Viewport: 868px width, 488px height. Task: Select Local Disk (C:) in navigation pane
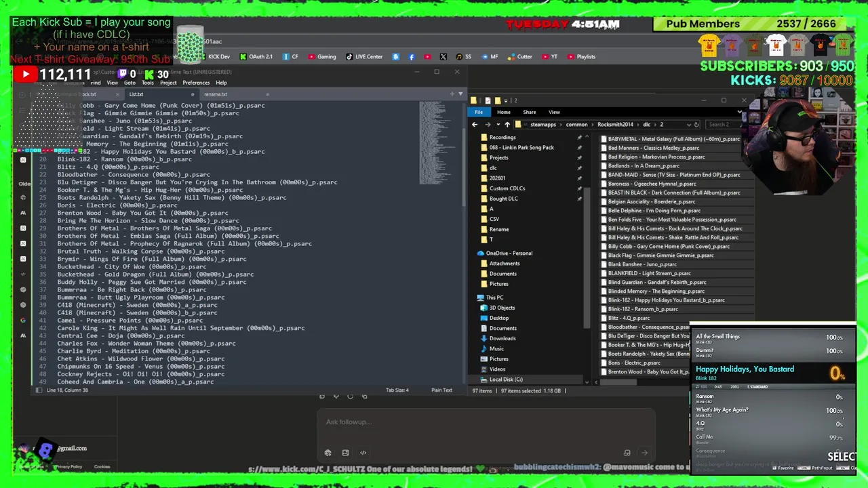coord(506,380)
